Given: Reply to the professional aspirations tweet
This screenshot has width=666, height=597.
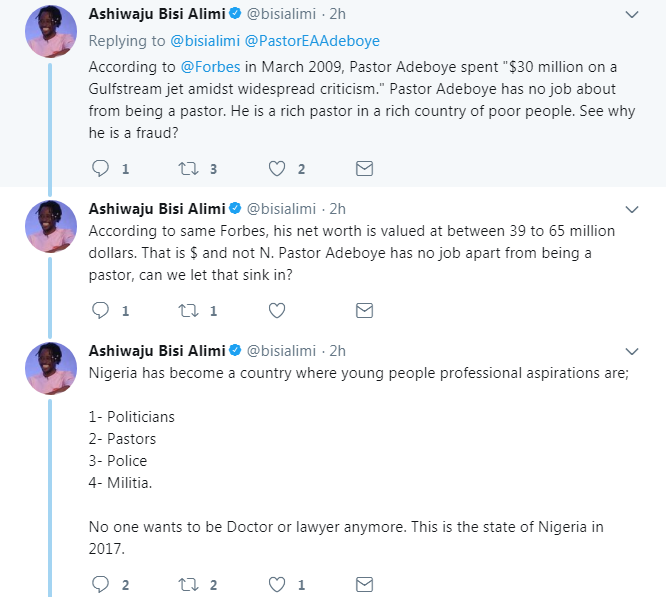Looking at the screenshot, I should (100, 584).
